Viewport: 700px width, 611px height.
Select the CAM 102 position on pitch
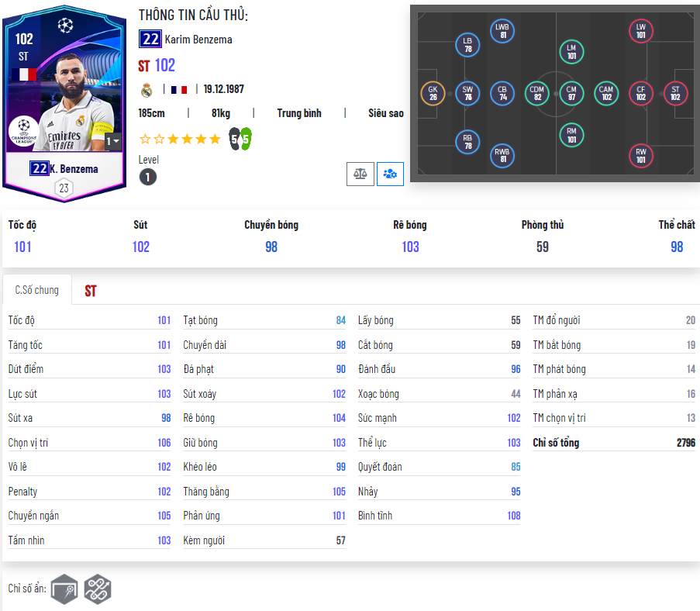pyautogui.click(x=605, y=93)
